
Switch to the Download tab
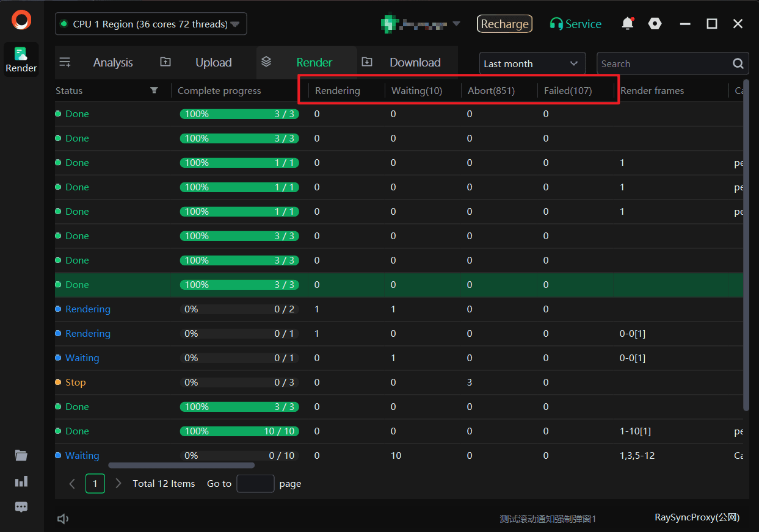point(415,62)
